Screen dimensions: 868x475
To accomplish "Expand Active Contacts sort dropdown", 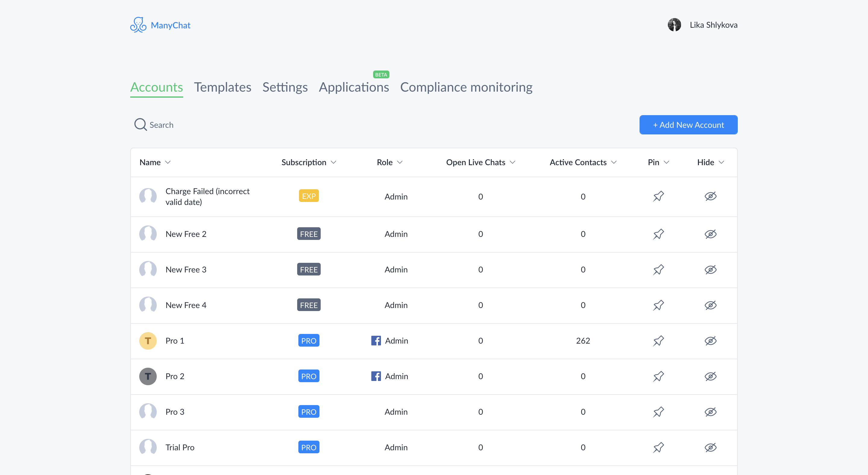I will (x=614, y=162).
